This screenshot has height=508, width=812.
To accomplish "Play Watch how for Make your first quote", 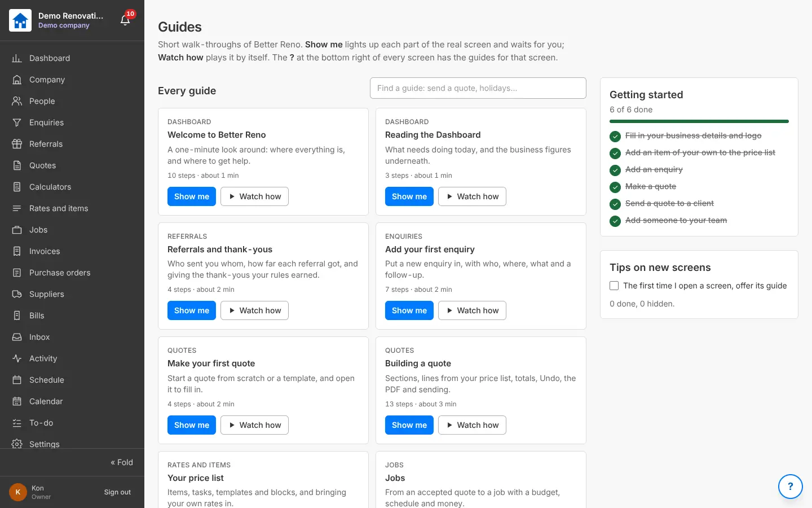I will (x=254, y=425).
